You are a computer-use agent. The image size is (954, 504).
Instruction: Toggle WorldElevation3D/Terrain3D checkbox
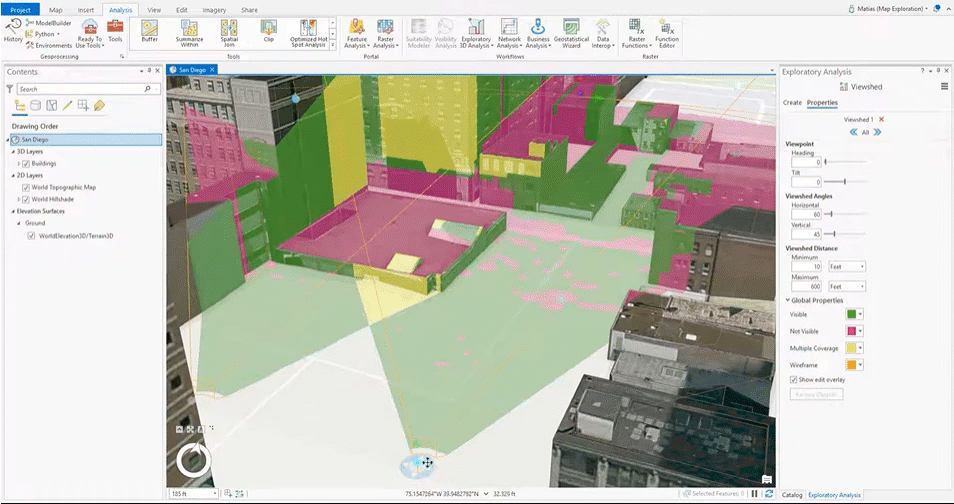31,236
